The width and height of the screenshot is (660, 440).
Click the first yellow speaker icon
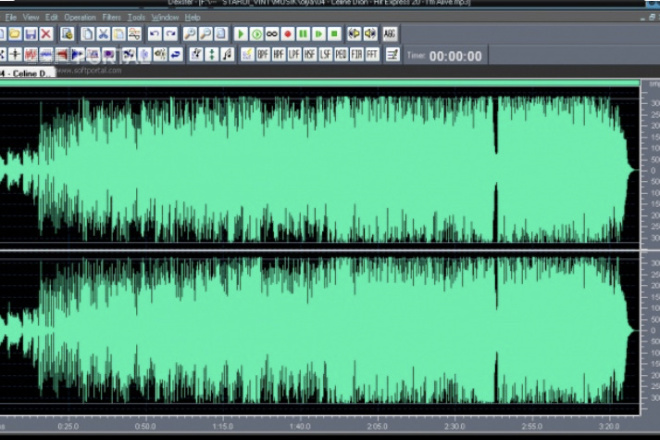(x=354, y=34)
